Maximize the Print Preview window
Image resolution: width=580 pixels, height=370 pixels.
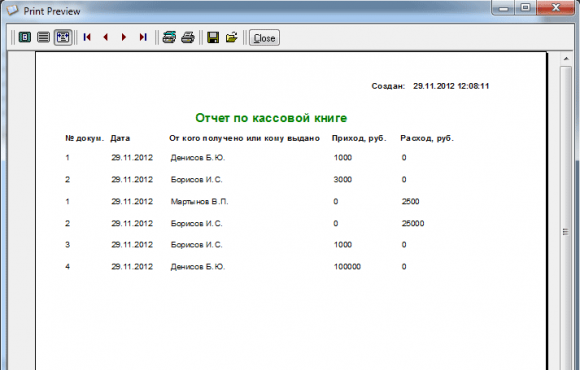pyautogui.click(x=525, y=8)
